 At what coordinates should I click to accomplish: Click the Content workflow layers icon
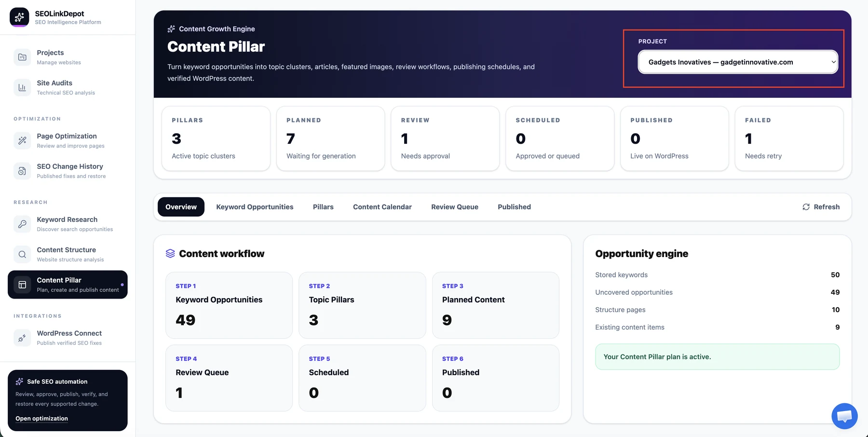(x=170, y=254)
